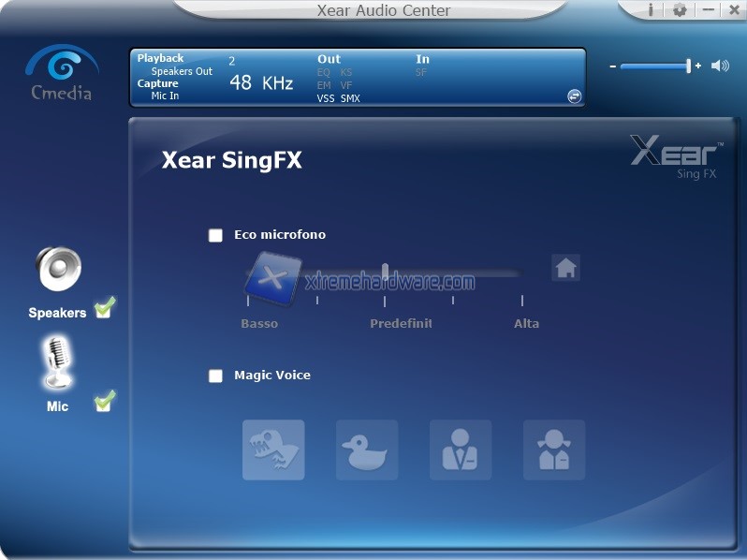This screenshot has height=560, width=747.
Task: Click the volume minus button
Action: click(613, 66)
